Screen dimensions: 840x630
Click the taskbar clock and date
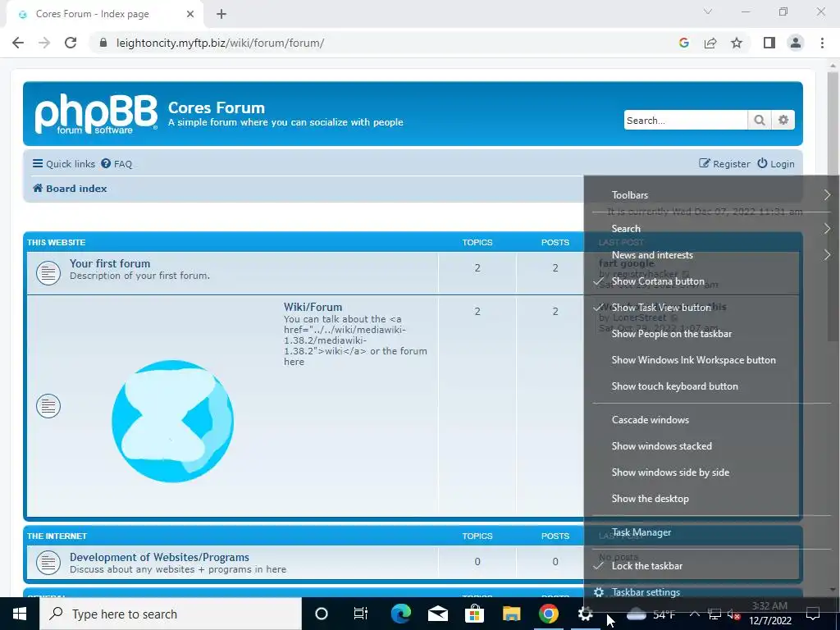[x=769, y=614]
